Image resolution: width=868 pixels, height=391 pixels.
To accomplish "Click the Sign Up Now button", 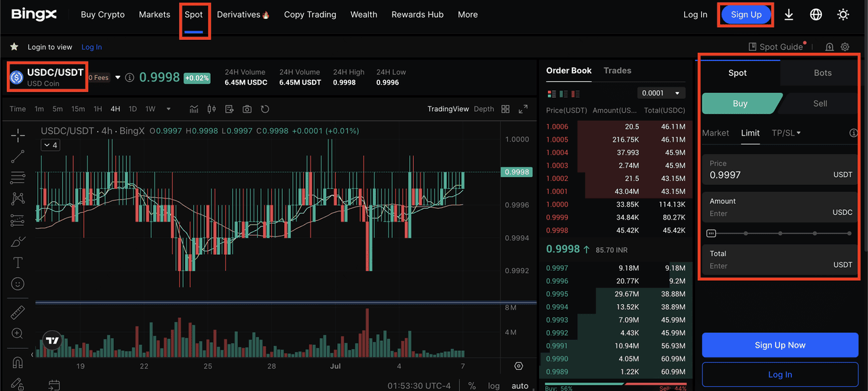I will (x=780, y=345).
